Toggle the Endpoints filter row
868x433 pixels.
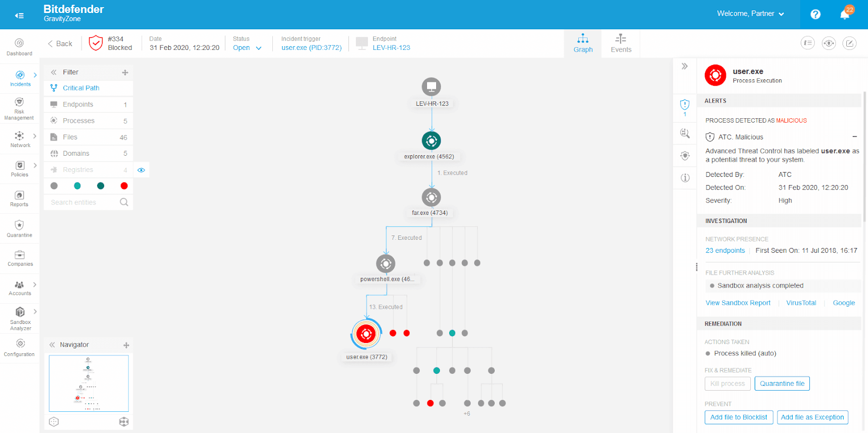coord(88,104)
